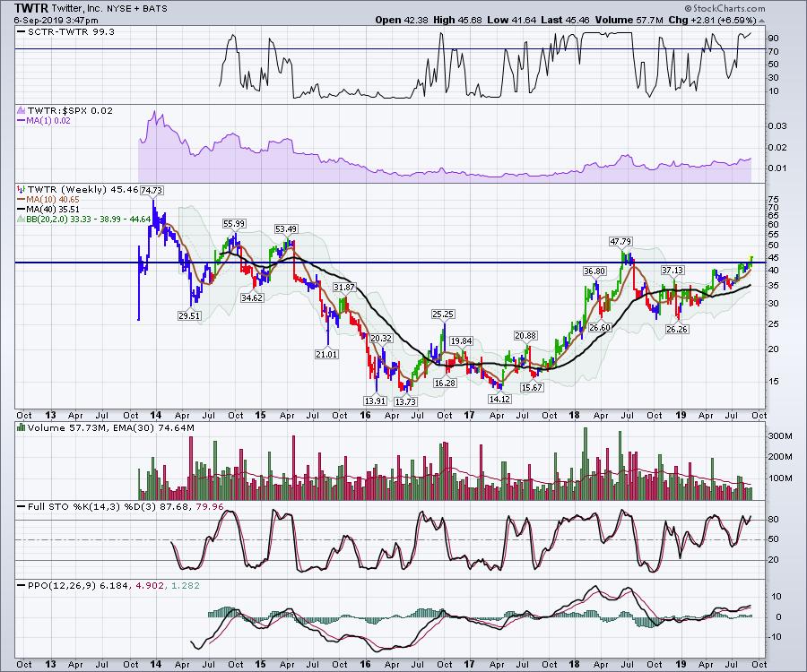Click the 31.87 price label

pos(343,287)
